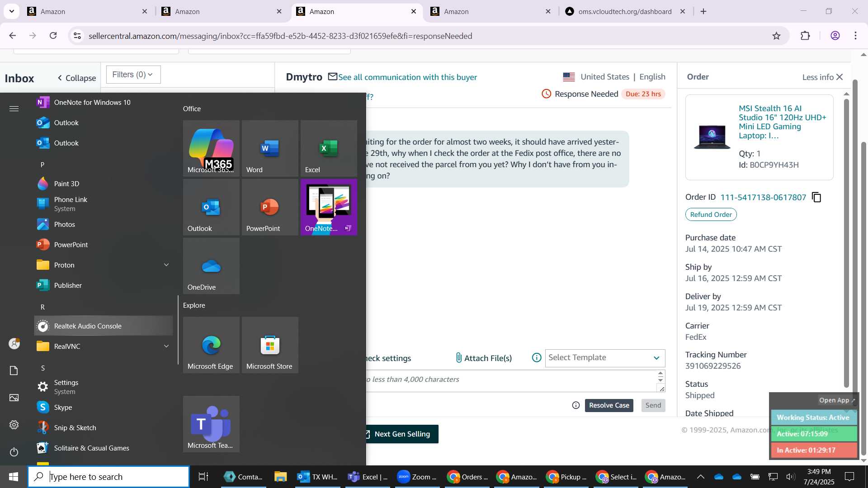Image resolution: width=868 pixels, height=488 pixels.
Task: Expand the RealVNC folder
Action: [103, 346]
